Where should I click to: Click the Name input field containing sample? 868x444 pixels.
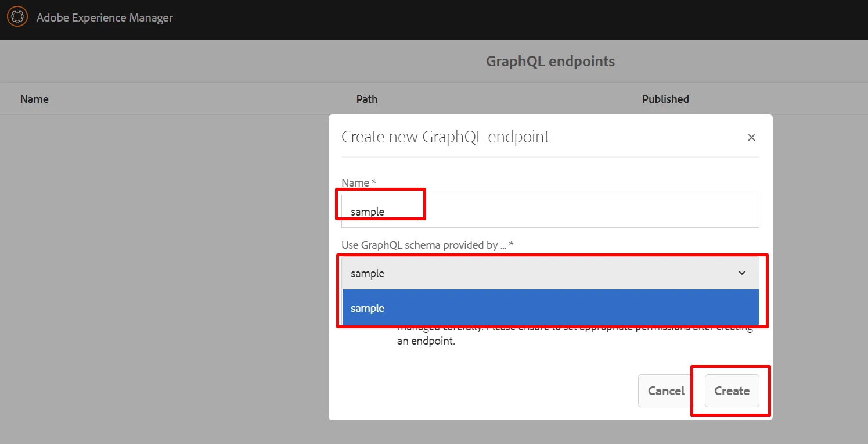pyautogui.click(x=550, y=212)
